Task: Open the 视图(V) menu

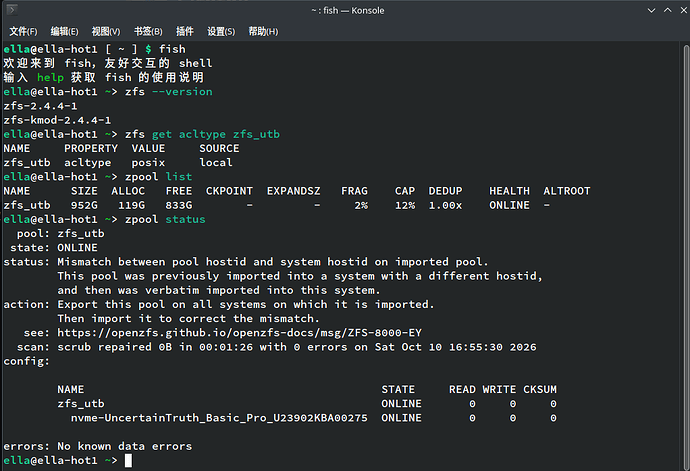Action: (106, 31)
